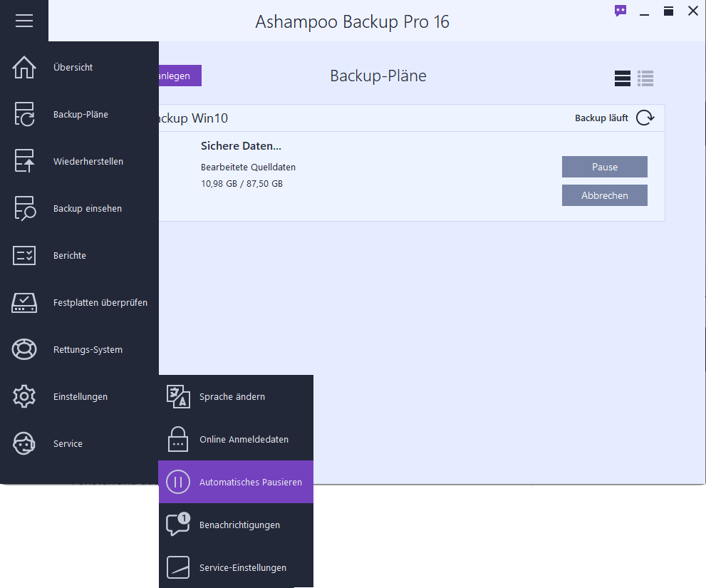Click the Automatisches Pausieren pause icon
Viewport: 706px width, 588px height.
click(178, 482)
